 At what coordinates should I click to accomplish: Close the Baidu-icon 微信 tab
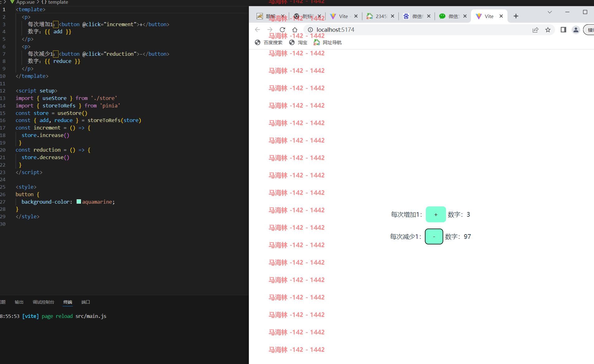tap(429, 16)
